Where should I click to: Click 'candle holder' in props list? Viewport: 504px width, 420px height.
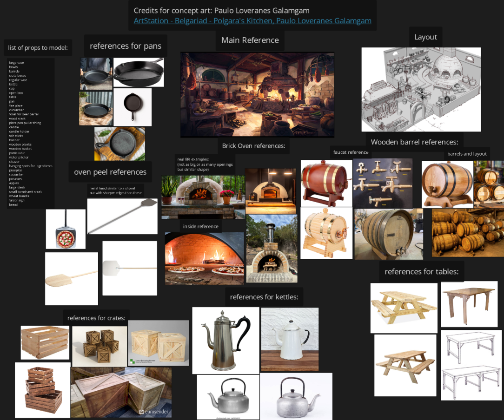(x=19, y=131)
